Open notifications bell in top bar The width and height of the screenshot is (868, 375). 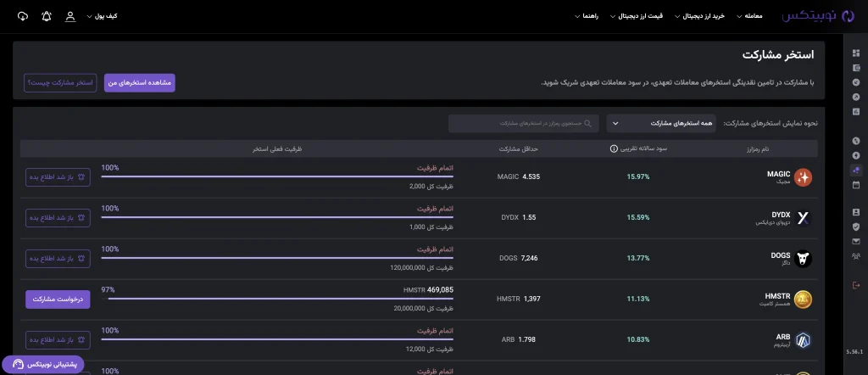[x=47, y=16]
